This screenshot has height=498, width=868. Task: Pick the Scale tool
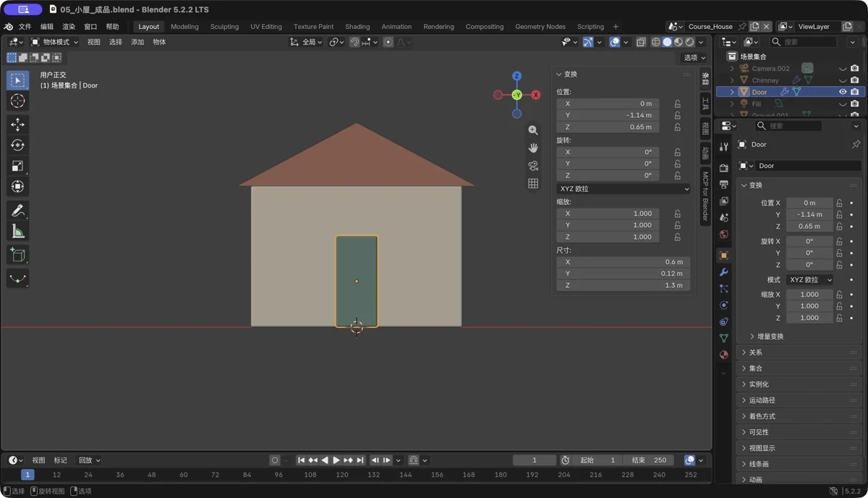pos(17,166)
